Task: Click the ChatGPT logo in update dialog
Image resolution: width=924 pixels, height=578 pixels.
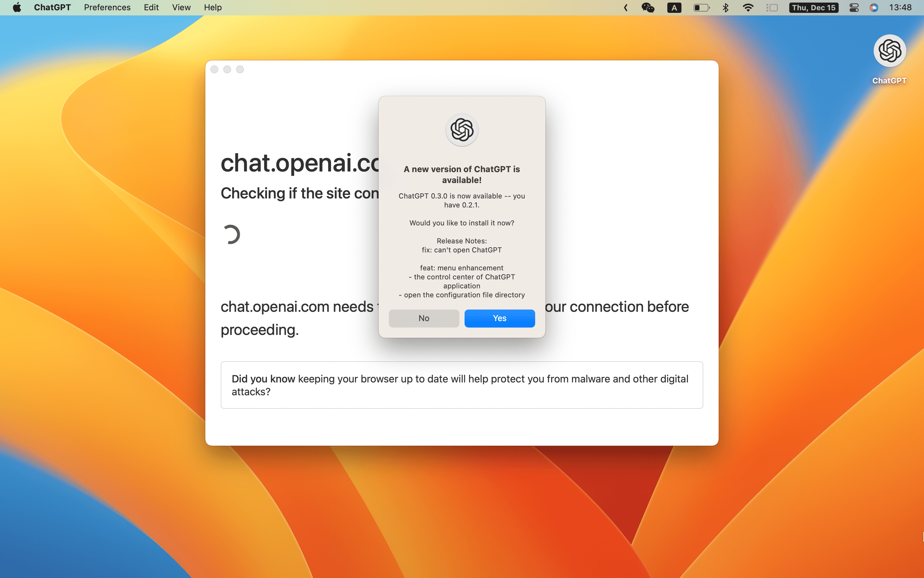Action: tap(462, 130)
